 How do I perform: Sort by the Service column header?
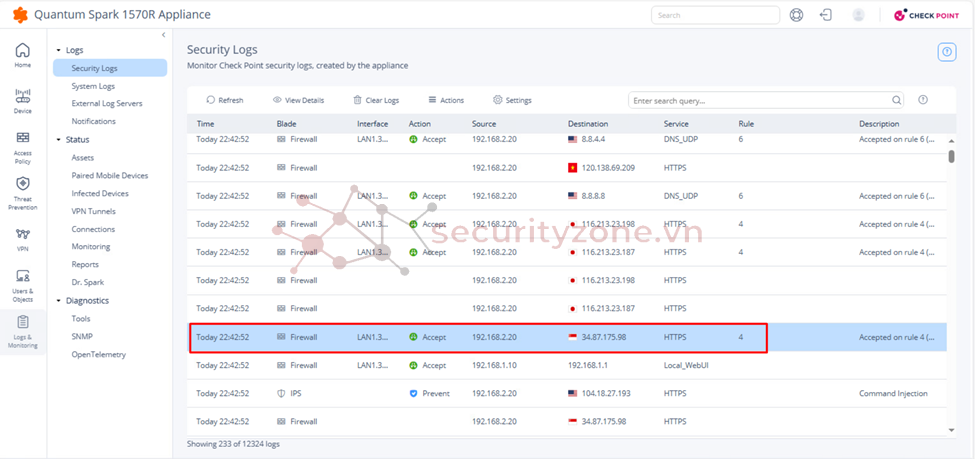676,124
